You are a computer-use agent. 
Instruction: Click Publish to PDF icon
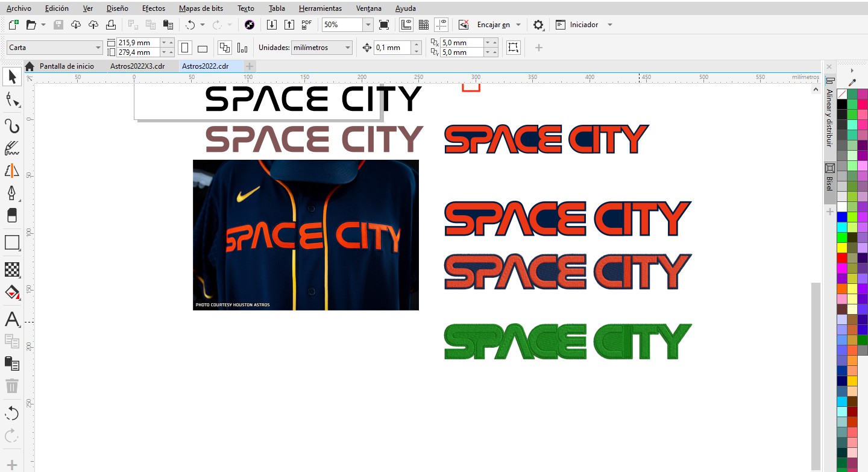307,25
